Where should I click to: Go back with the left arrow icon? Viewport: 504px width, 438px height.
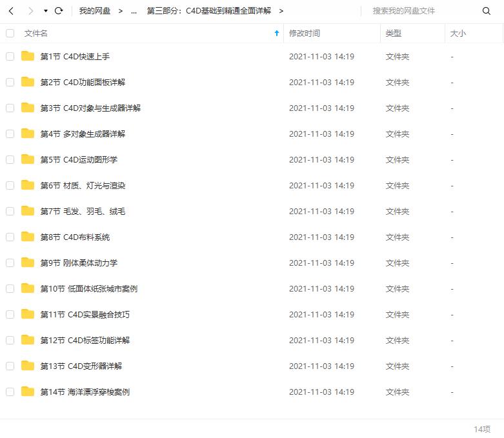(x=11, y=11)
